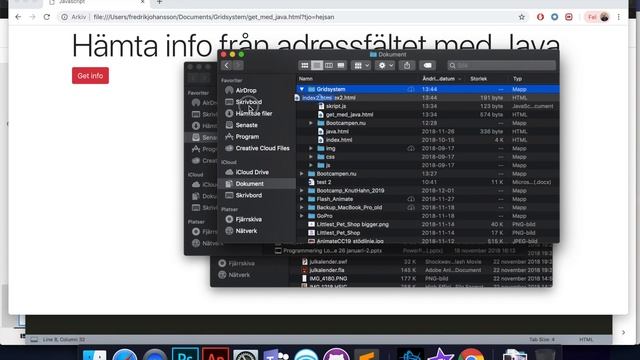The height and width of the screenshot is (360, 640).
Task: Switch Finder to list view
Action: point(317,65)
